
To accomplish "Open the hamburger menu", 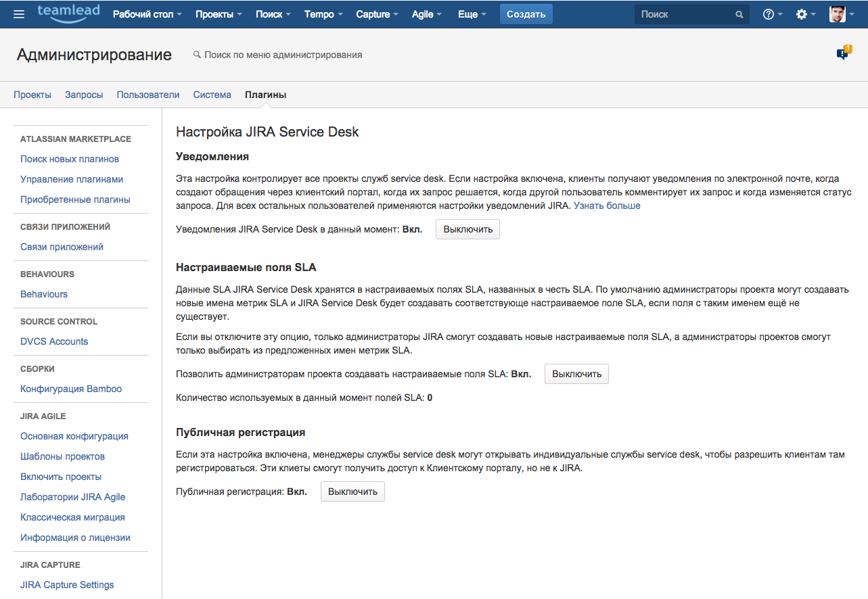I will click(18, 14).
